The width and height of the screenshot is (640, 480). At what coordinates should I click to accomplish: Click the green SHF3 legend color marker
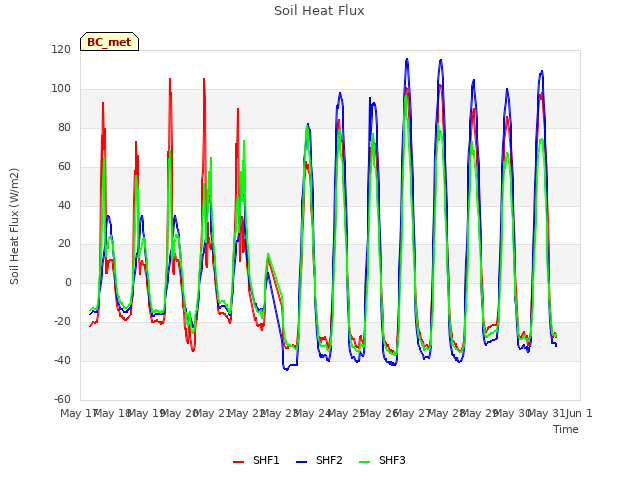[x=364, y=462]
